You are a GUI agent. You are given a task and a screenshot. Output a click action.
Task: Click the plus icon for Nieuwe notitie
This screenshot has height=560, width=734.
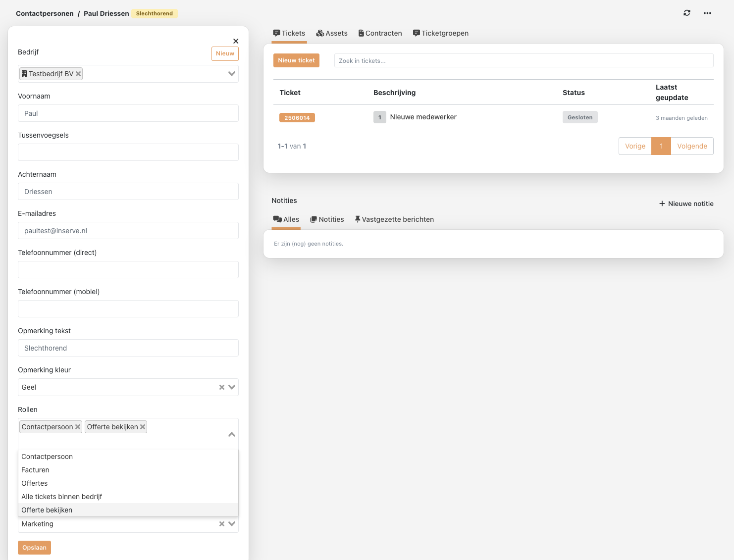(662, 204)
